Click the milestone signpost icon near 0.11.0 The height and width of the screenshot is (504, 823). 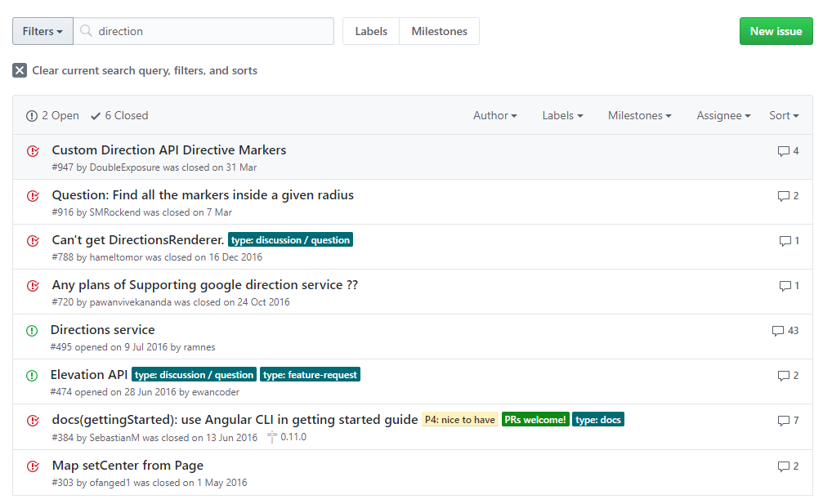point(272,437)
